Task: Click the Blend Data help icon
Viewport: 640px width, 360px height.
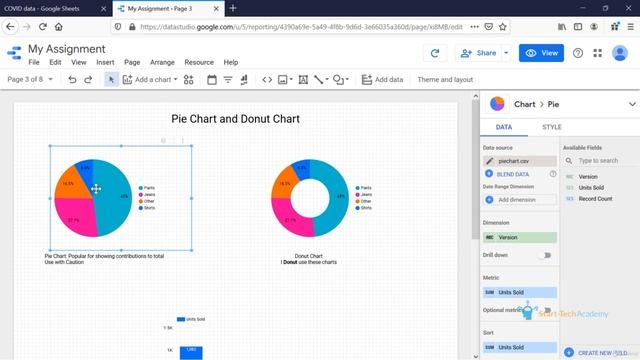Action: click(553, 174)
